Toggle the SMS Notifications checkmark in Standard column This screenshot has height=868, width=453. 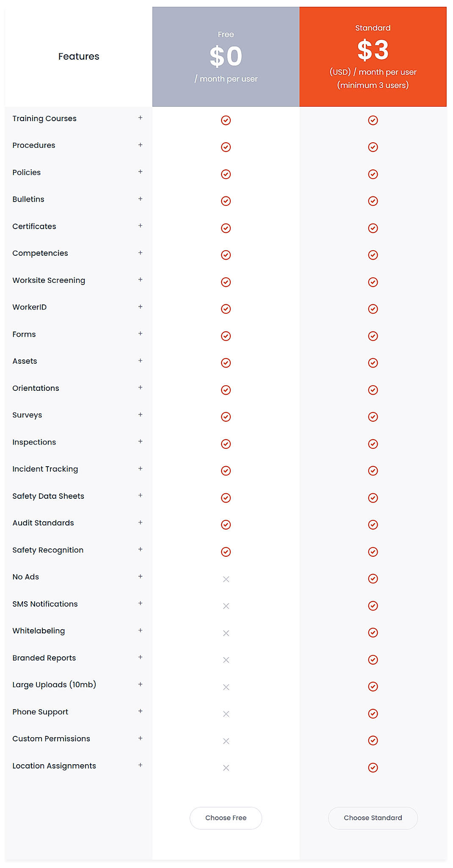(373, 605)
